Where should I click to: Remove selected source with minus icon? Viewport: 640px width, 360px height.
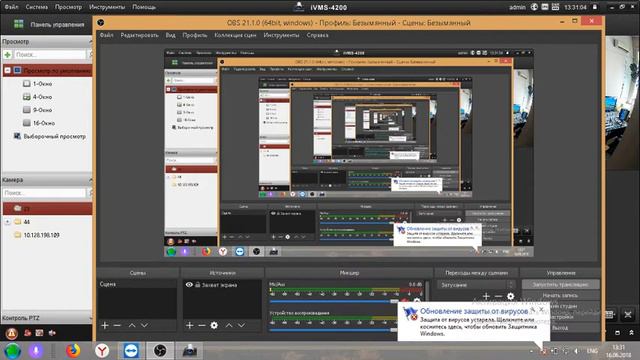(x=202, y=325)
